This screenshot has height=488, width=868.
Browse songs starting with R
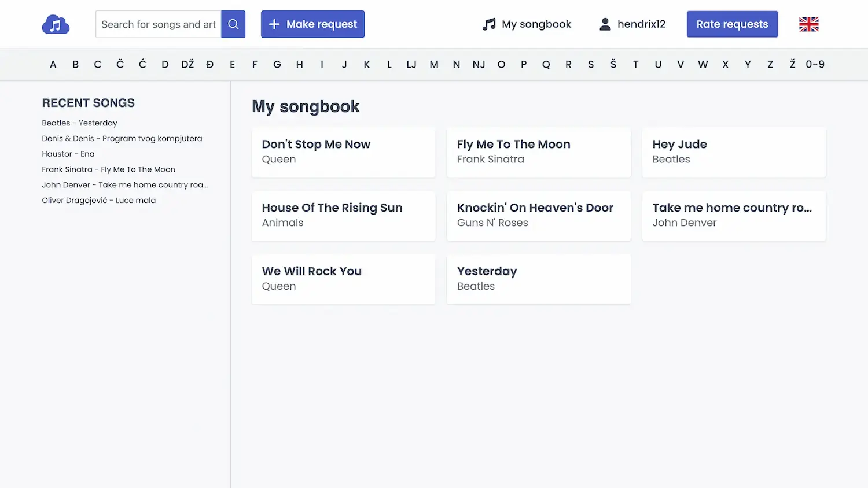click(x=568, y=65)
